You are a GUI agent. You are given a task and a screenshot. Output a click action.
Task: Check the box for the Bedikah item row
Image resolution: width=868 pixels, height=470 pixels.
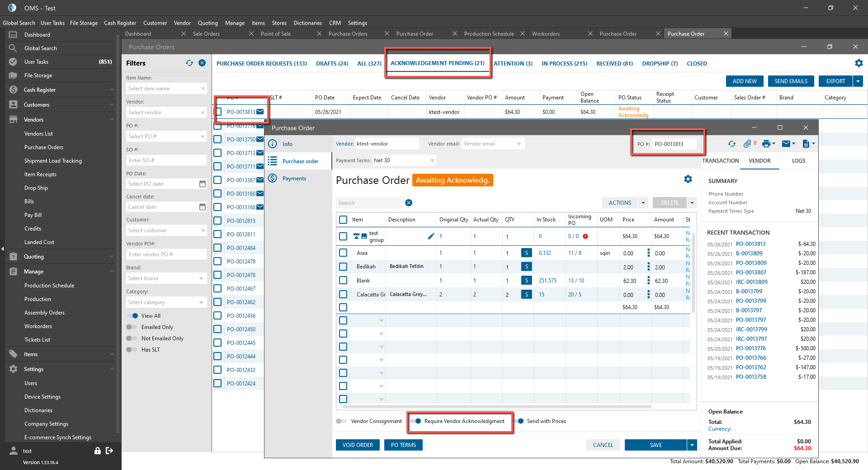tap(343, 267)
